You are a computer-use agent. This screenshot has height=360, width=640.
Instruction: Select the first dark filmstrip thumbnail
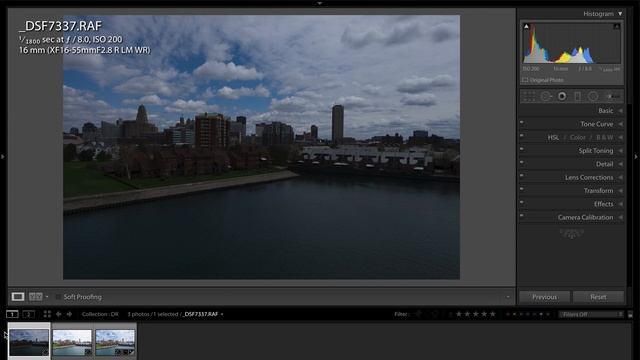point(29,342)
